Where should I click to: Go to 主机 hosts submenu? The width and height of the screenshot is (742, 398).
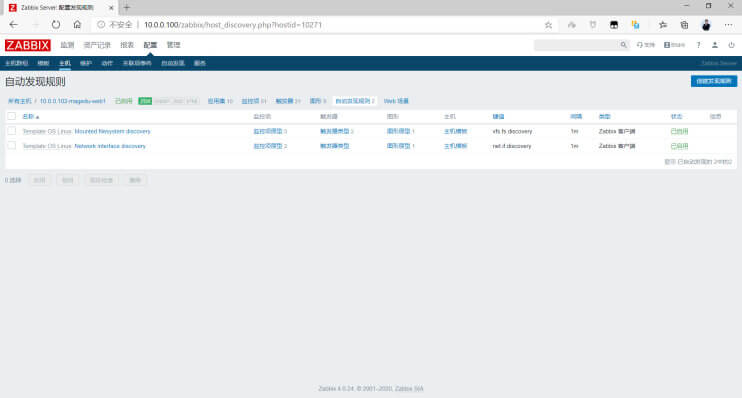pyautogui.click(x=65, y=63)
